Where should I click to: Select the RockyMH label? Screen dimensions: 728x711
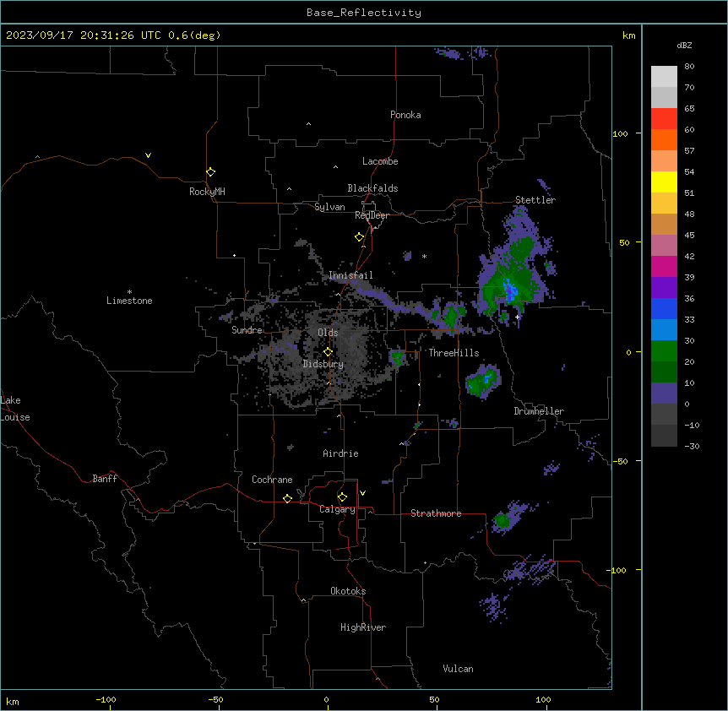coord(207,192)
